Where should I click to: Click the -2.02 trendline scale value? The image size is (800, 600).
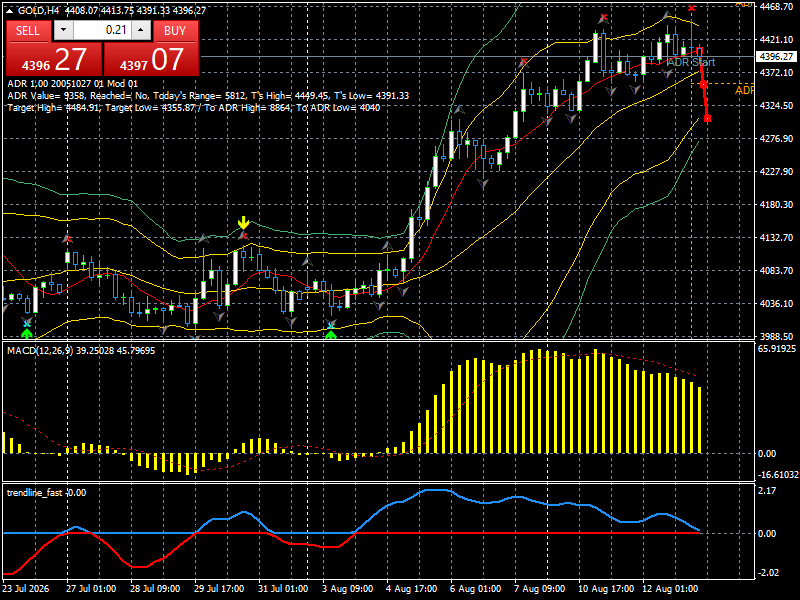(767, 573)
